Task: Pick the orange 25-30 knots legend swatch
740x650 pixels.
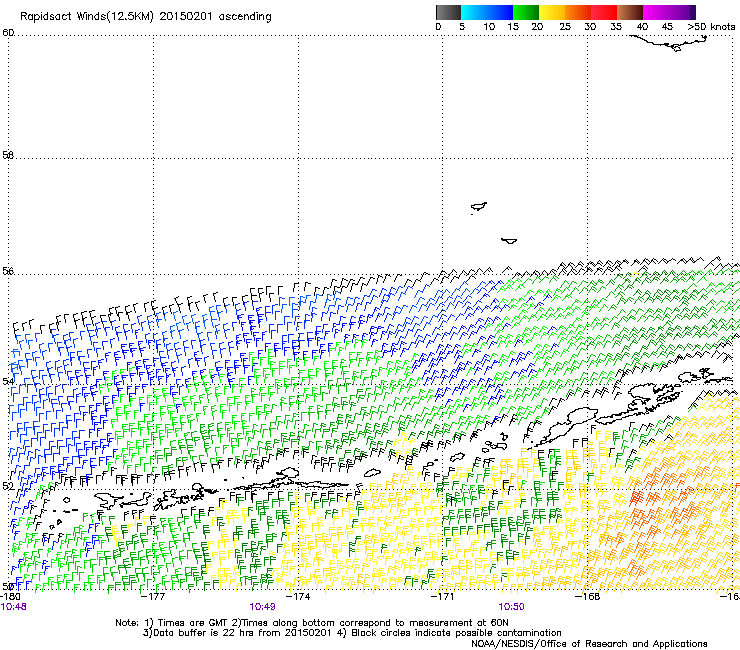Action: (578, 12)
